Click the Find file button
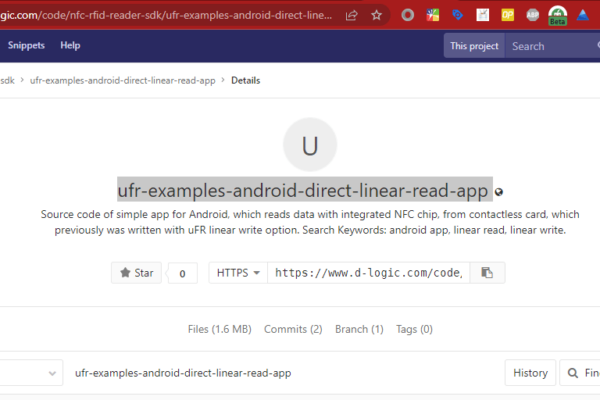Viewport: 600px width, 400px height. click(x=580, y=372)
